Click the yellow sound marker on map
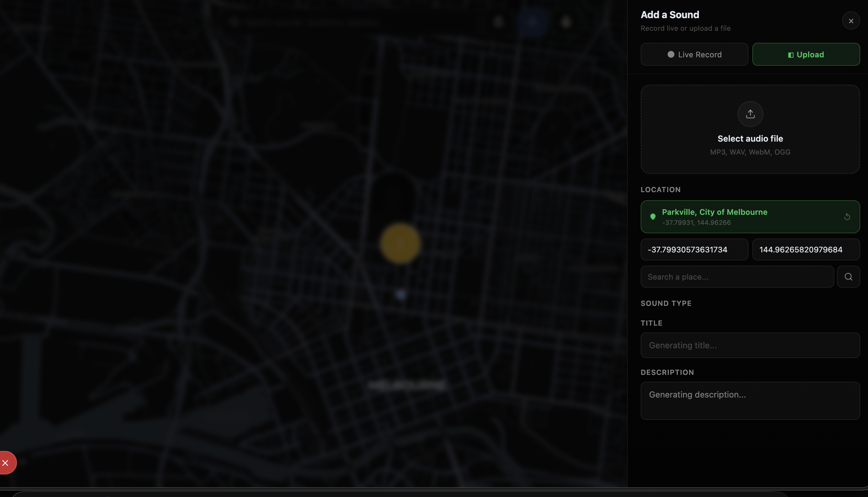The width and height of the screenshot is (868, 497). (400, 243)
